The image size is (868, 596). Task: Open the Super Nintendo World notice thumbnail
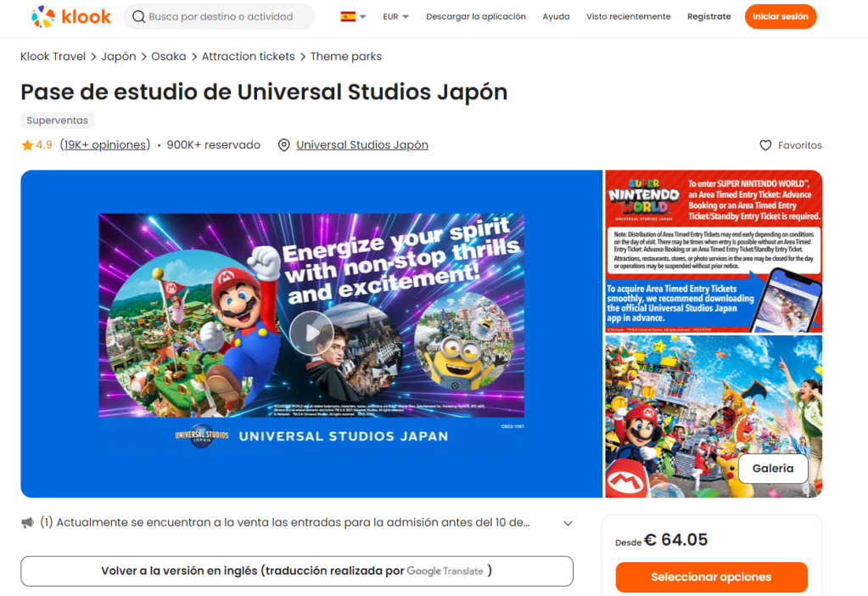click(x=713, y=251)
